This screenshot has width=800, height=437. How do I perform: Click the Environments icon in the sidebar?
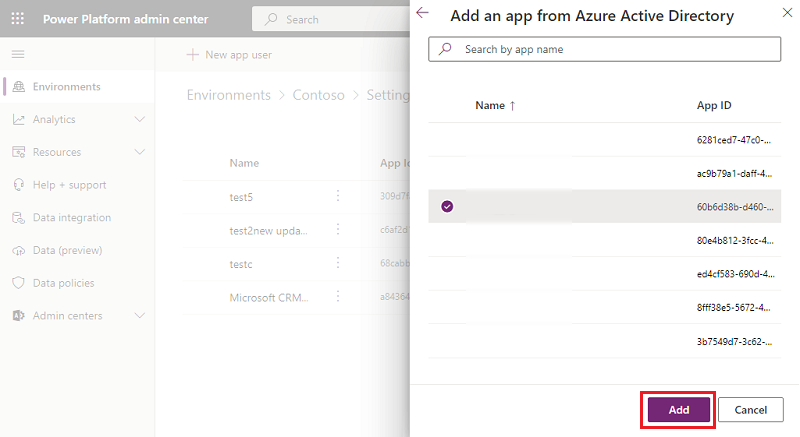pos(18,87)
